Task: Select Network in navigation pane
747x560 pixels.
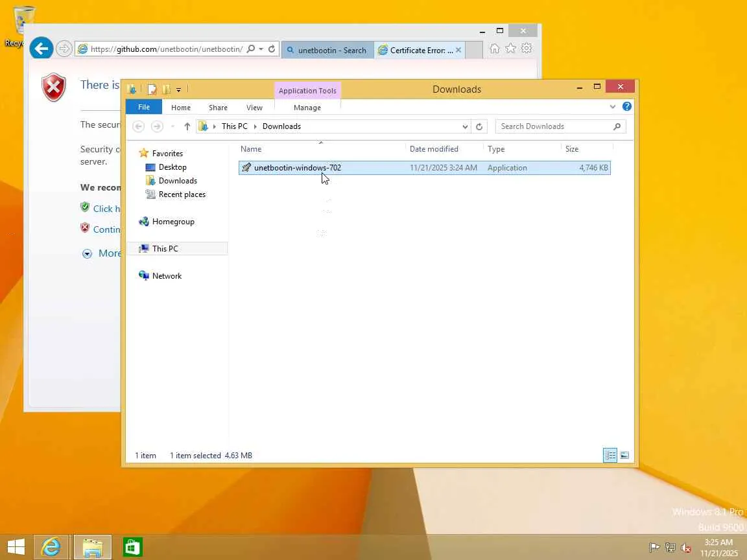Action: coord(167,275)
